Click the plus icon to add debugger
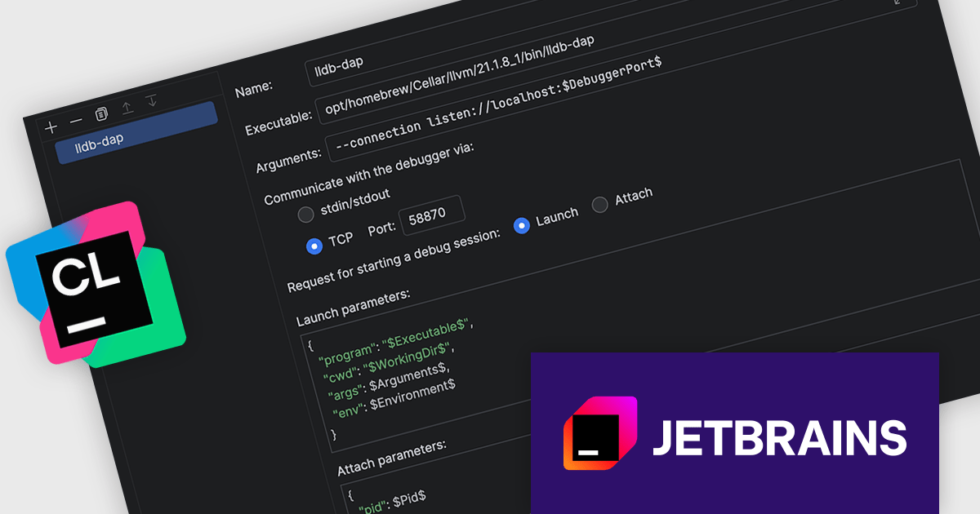The height and width of the screenshot is (514, 980). (x=51, y=127)
